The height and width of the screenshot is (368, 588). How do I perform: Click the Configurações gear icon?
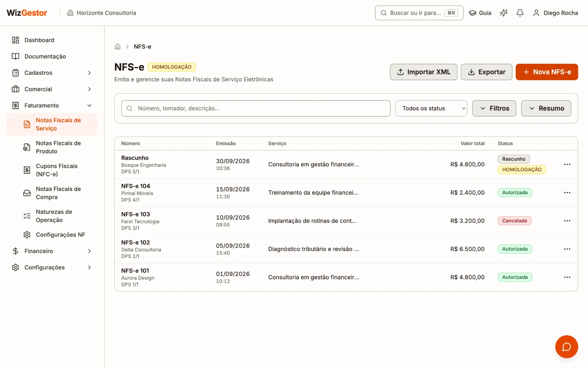tap(15, 268)
